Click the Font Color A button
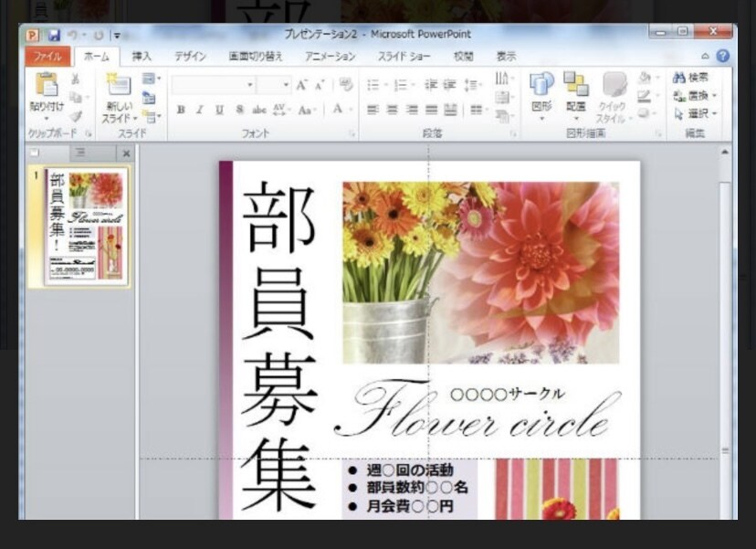Viewport: 756px width, 549px height. (x=338, y=110)
